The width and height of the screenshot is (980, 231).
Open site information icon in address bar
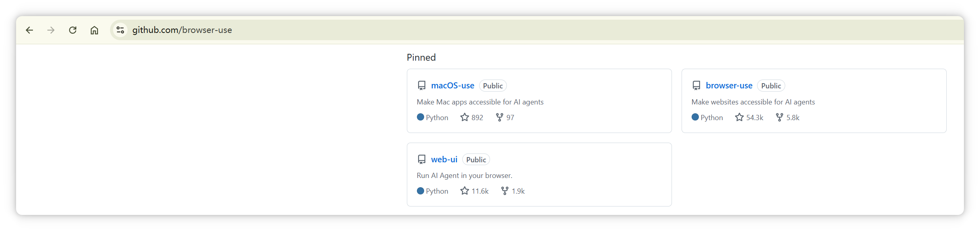(x=120, y=30)
